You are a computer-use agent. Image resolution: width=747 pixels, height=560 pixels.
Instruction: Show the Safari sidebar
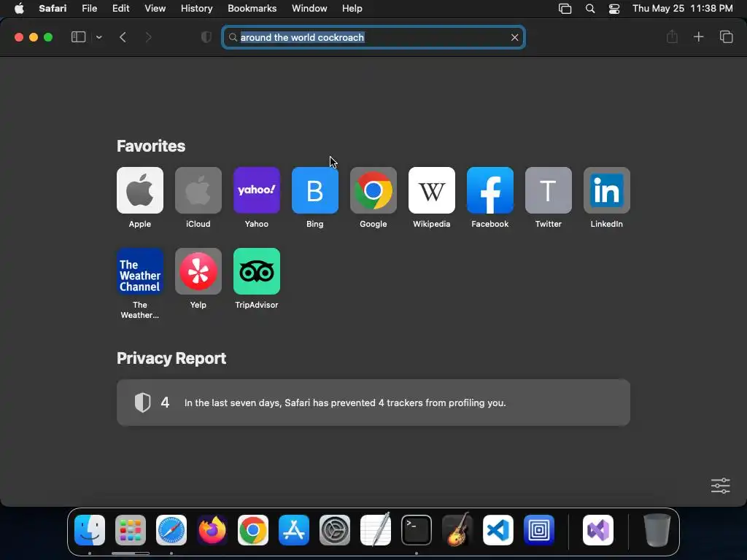tap(78, 37)
